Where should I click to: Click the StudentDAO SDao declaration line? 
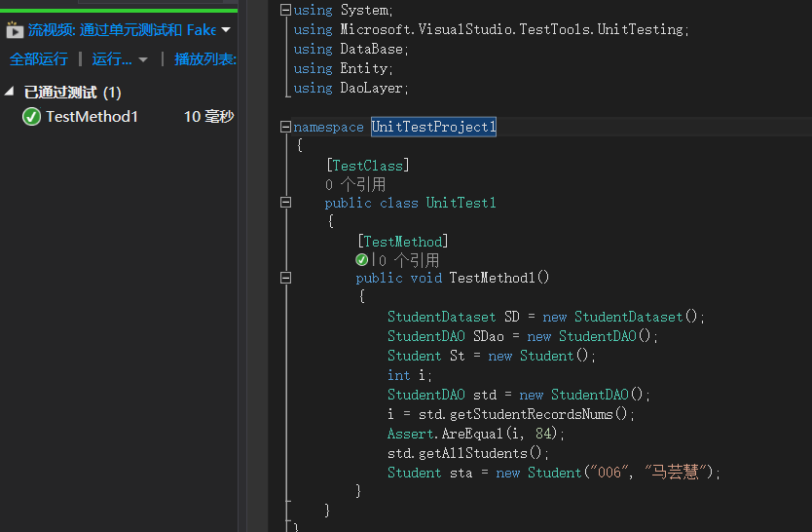(x=523, y=336)
